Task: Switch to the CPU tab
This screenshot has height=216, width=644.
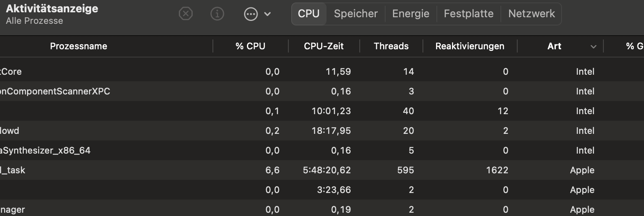Action: (308, 14)
